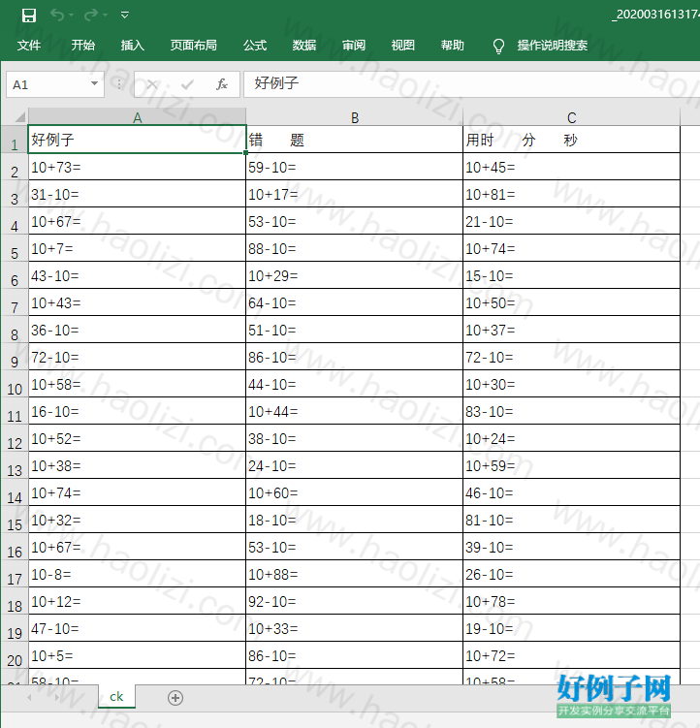This screenshot has width=700, height=728.
Task: Click the New Sheet plus button
Action: pos(175,697)
